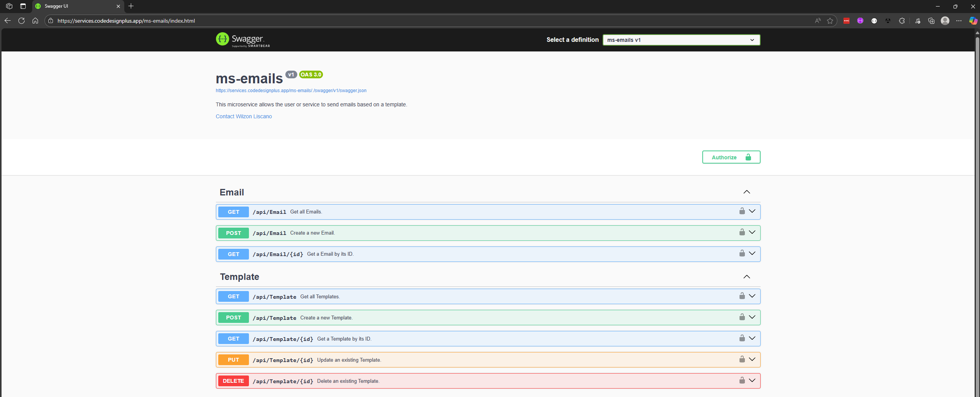Expand DELETE /api/Template/{id} operation chevron
Screen dimensions: 980x397
click(x=752, y=380)
